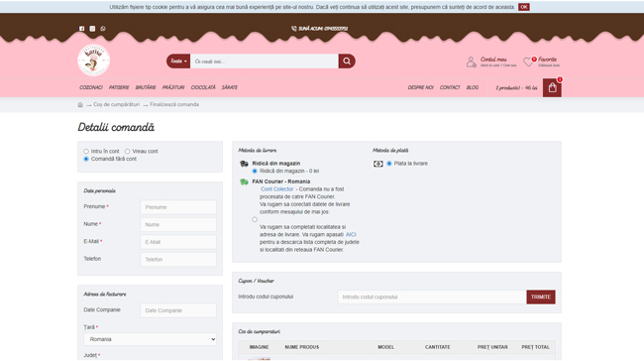Go to DESPRE NOI page
The height and width of the screenshot is (361, 644).
pos(420,87)
